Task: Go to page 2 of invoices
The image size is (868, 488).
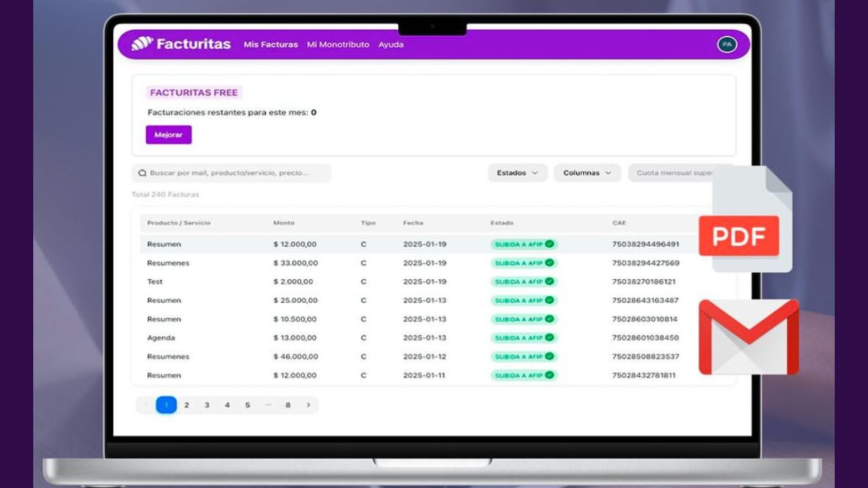Action: coord(186,405)
